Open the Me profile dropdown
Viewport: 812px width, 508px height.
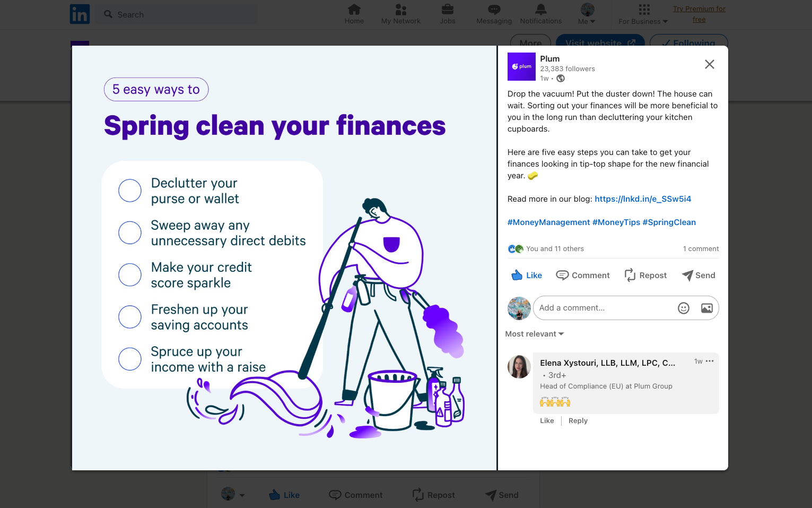click(x=587, y=14)
